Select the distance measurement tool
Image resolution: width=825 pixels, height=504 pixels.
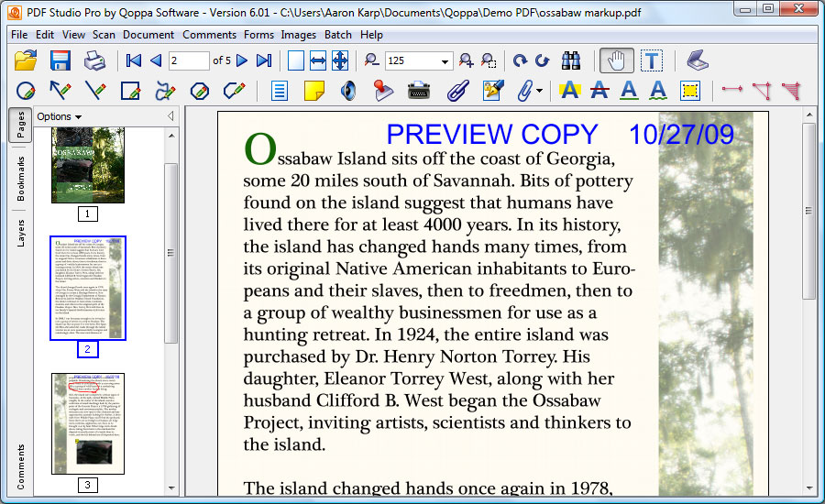coord(731,89)
